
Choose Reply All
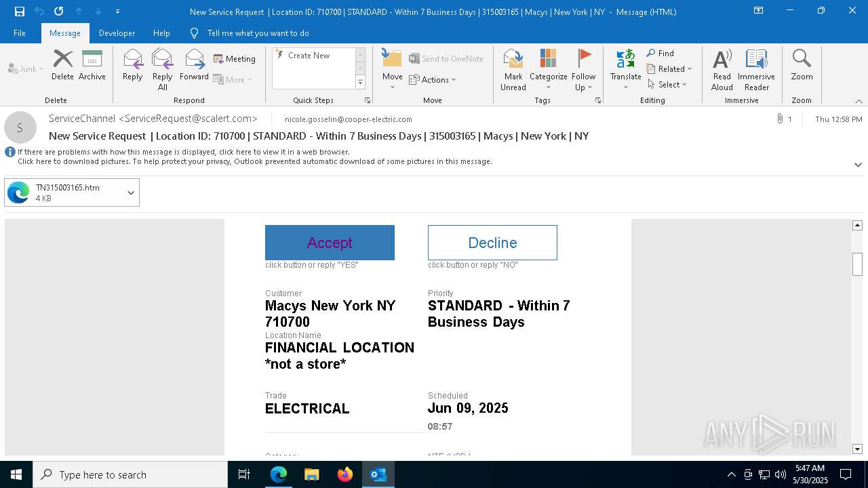pyautogui.click(x=162, y=70)
